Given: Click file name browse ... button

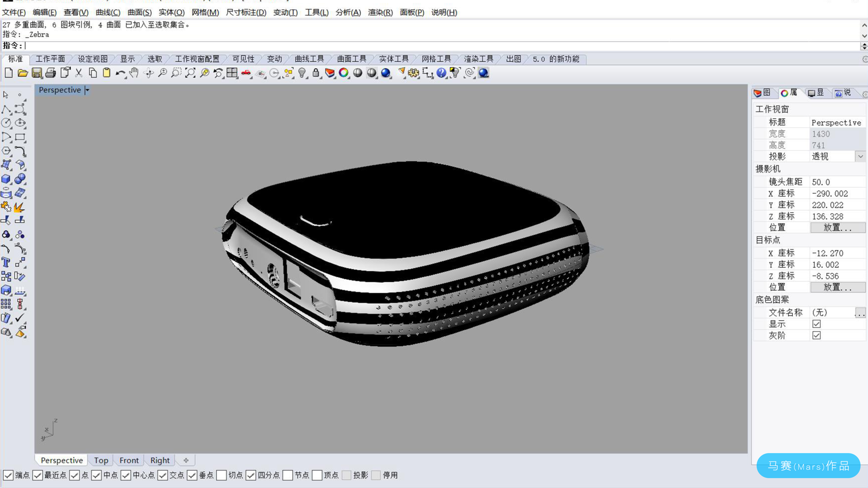Looking at the screenshot, I should point(860,313).
